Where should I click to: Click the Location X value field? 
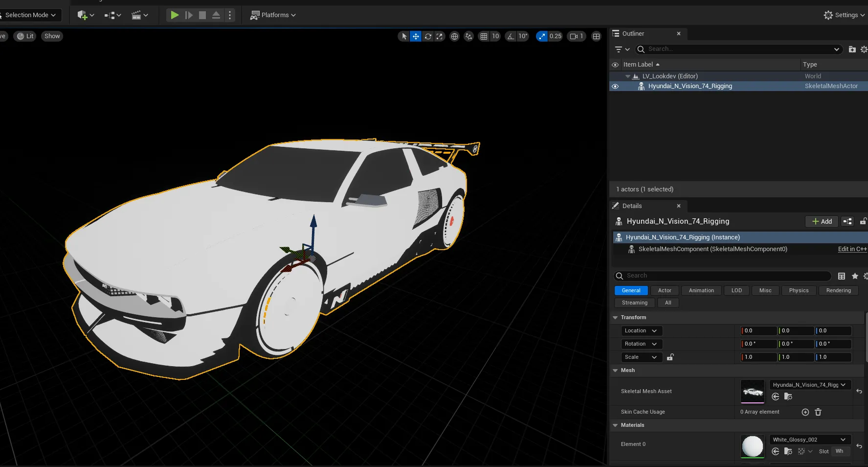(x=758, y=331)
